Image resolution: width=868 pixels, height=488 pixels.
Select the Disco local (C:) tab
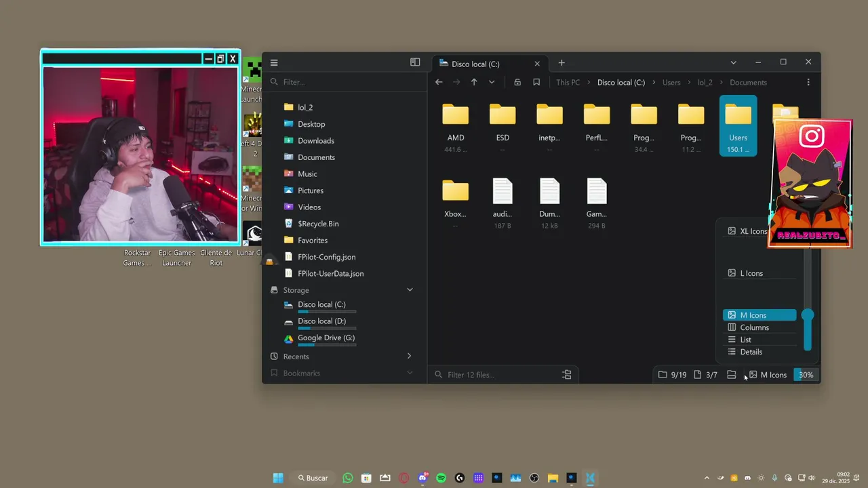coord(490,64)
